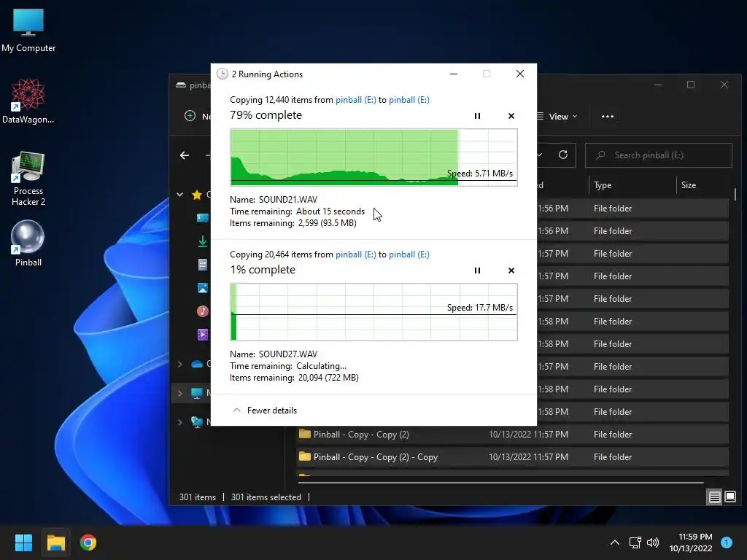Open network status in system tray
The height and width of the screenshot is (560, 747).
pos(635,542)
